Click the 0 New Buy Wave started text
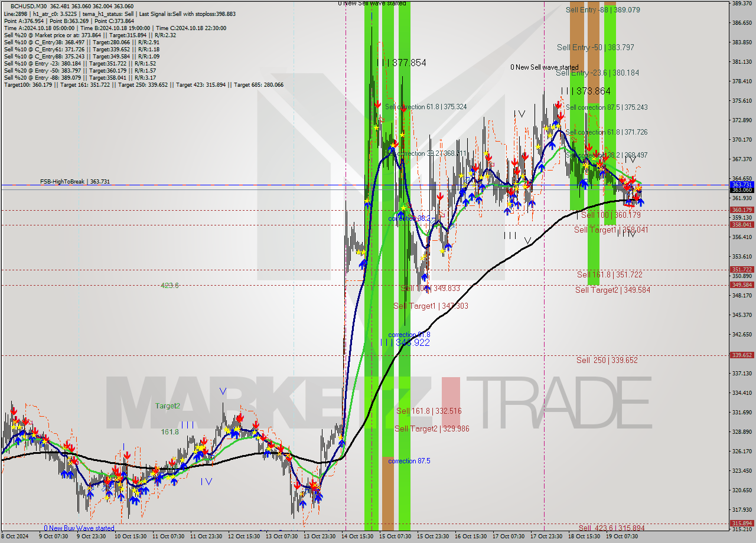This screenshot has height=543, width=756. point(79,528)
